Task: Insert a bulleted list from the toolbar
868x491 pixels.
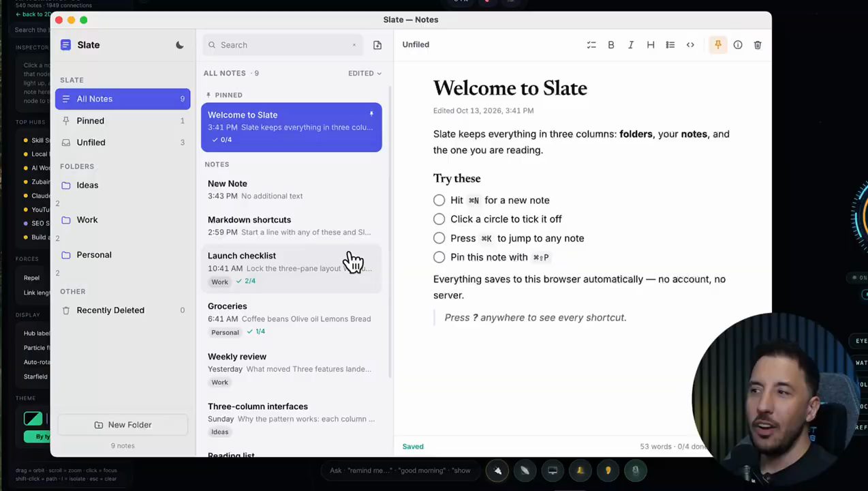Action: coord(670,45)
